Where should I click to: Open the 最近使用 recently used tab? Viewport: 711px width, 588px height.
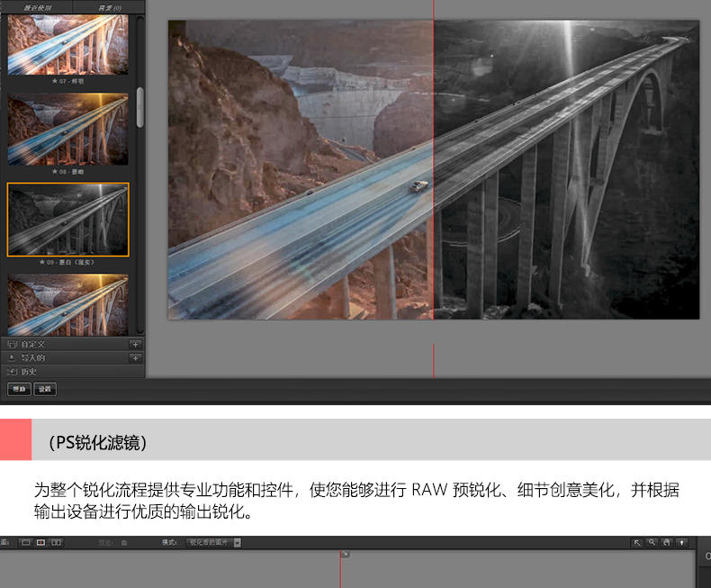coord(37,7)
